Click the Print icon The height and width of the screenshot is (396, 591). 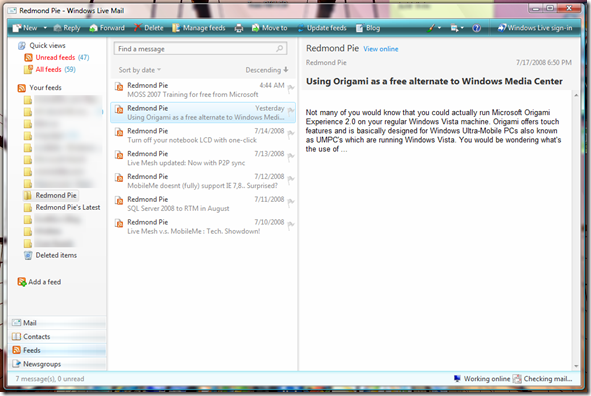pyautogui.click(x=239, y=28)
